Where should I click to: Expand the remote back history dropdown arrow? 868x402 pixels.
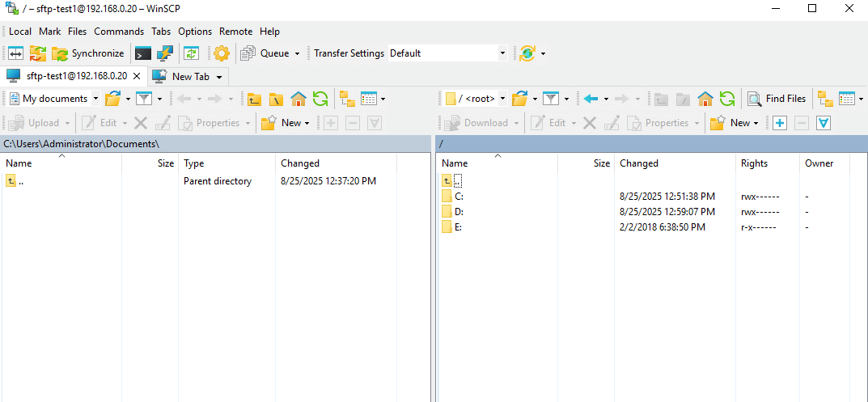[606, 99]
